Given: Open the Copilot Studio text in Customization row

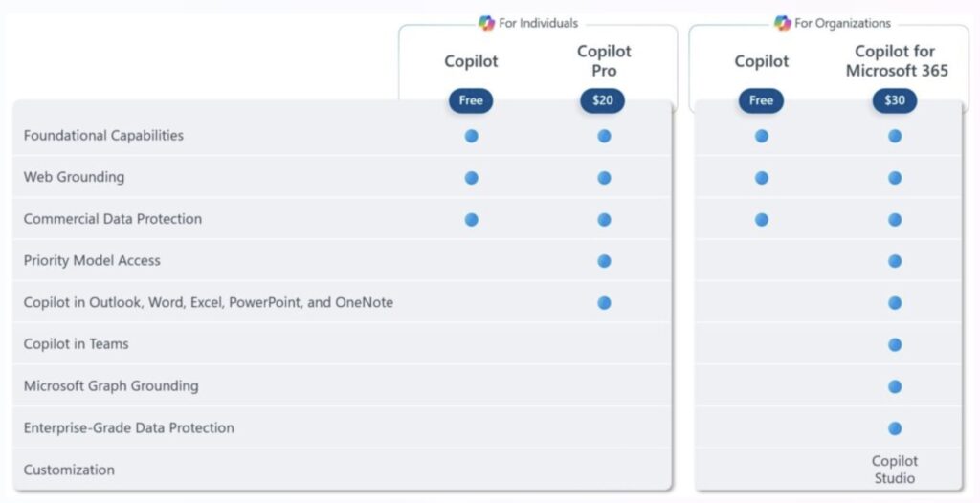Looking at the screenshot, I should point(895,470).
